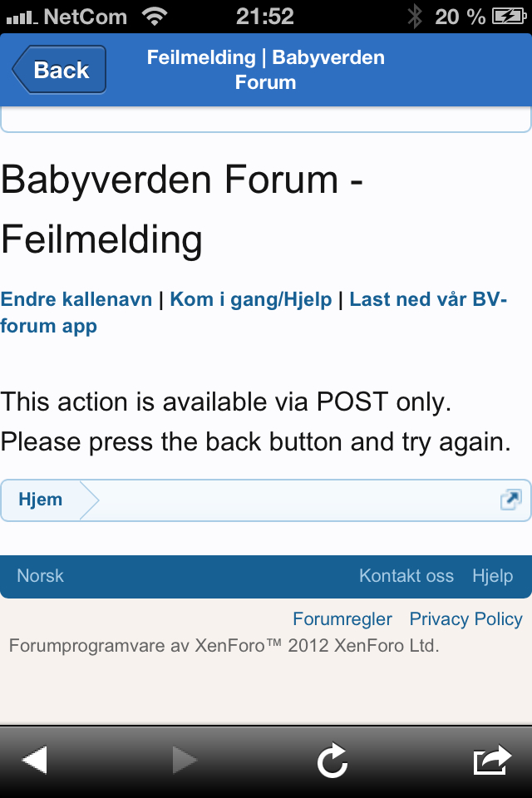
Task: Open Hjelp in the footer bar
Action: [x=492, y=575]
